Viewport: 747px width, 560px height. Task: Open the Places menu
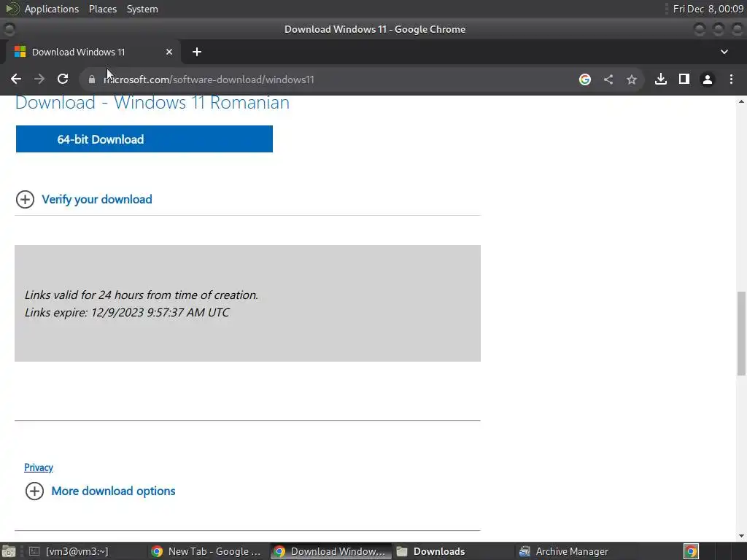pyautogui.click(x=102, y=9)
